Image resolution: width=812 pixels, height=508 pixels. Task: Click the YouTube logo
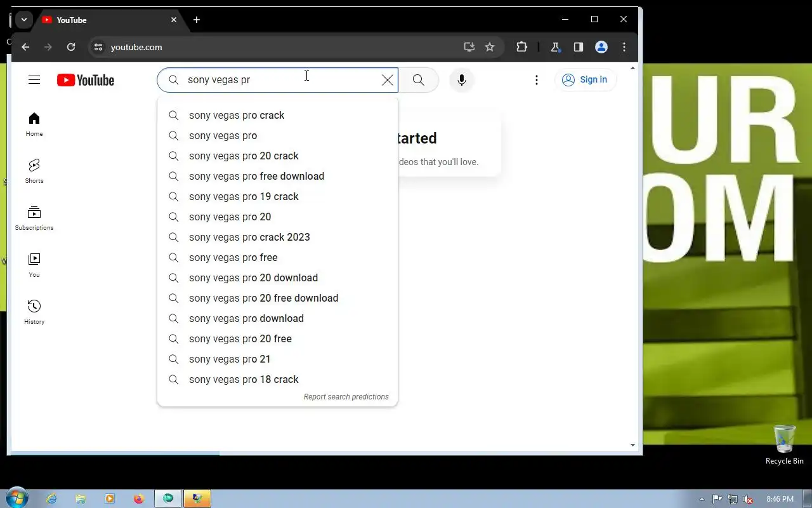point(86,80)
